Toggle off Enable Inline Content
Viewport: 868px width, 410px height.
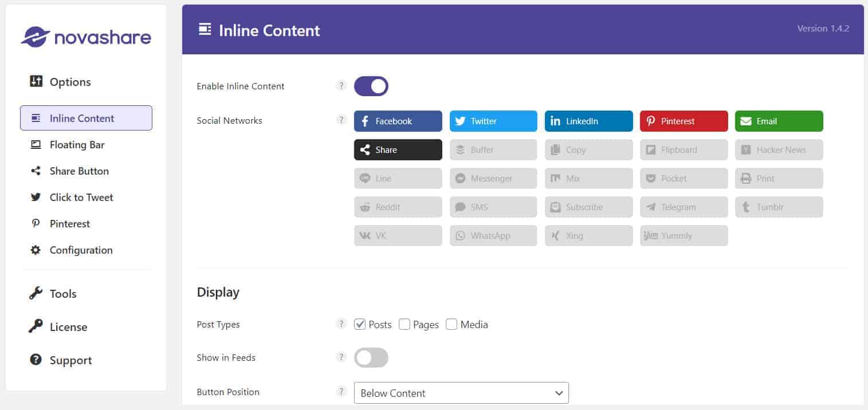pyautogui.click(x=371, y=86)
